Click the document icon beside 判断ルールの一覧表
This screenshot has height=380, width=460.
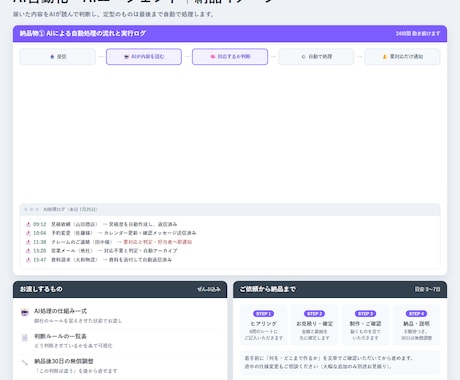click(25, 338)
